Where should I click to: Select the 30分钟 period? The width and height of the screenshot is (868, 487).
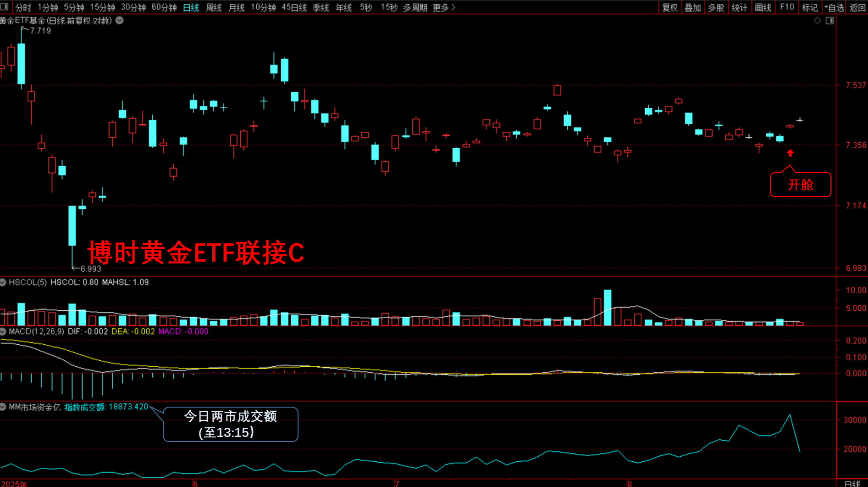pyautogui.click(x=133, y=7)
